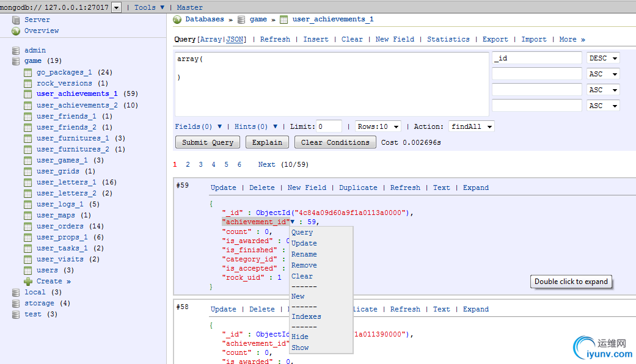This screenshot has height=364, width=636.
Task: Click into the query array text area
Action: click(x=332, y=84)
